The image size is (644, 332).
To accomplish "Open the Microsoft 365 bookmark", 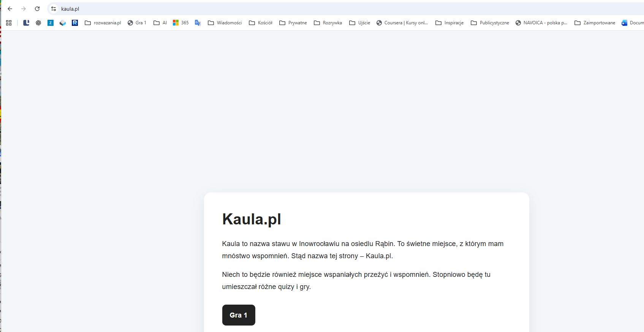I will pyautogui.click(x=180, y=23).
